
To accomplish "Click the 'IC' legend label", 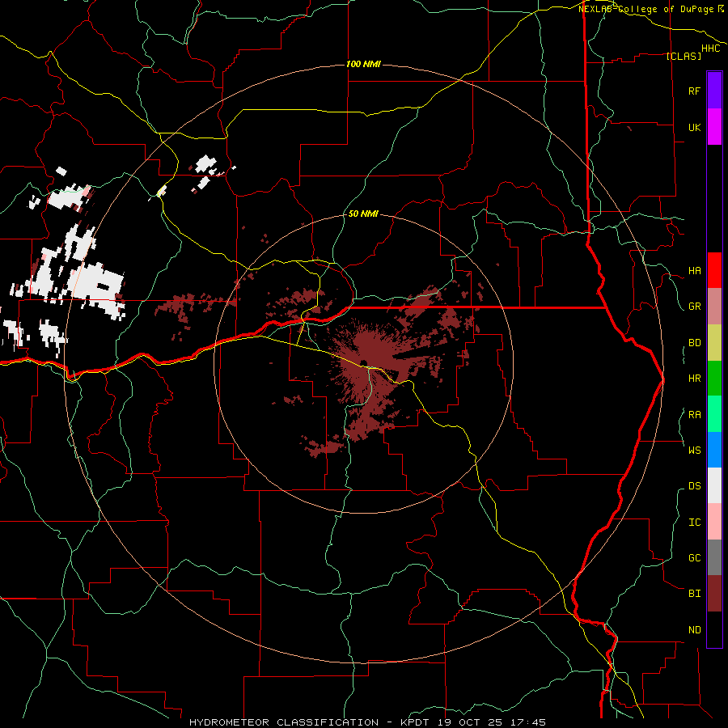I will (x=694, y=523).
